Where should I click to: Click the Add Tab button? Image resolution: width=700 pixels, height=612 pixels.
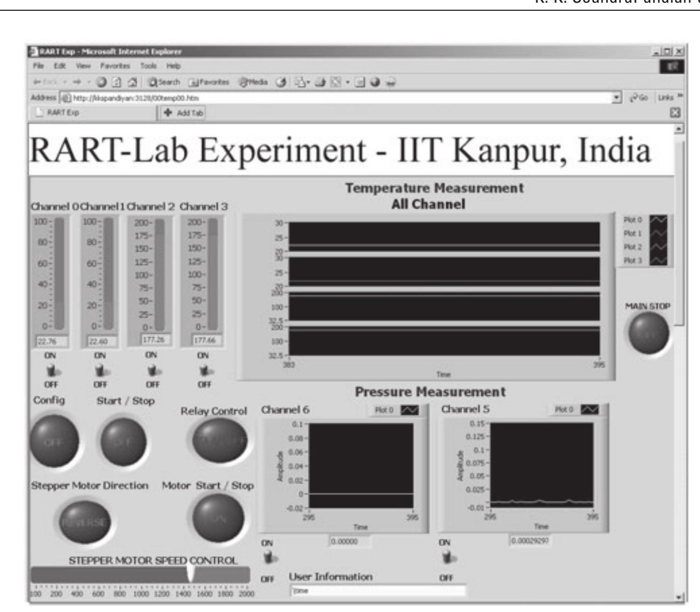coord(183,113)
